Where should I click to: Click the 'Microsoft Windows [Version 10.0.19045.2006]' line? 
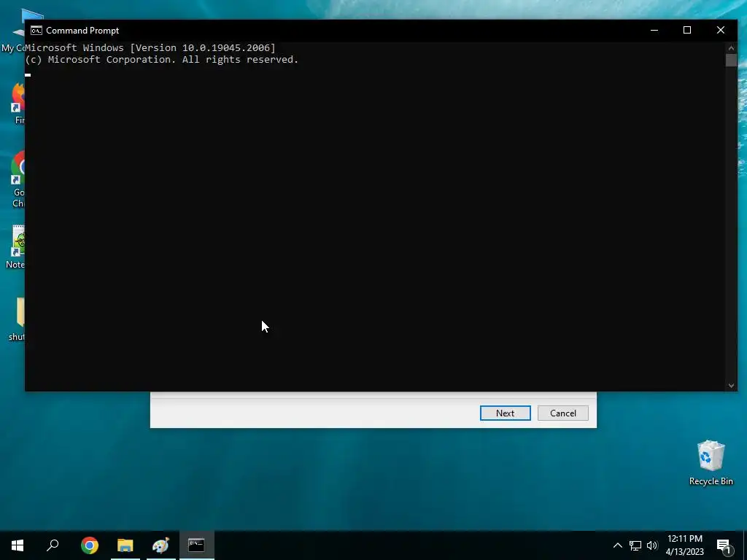150,47
